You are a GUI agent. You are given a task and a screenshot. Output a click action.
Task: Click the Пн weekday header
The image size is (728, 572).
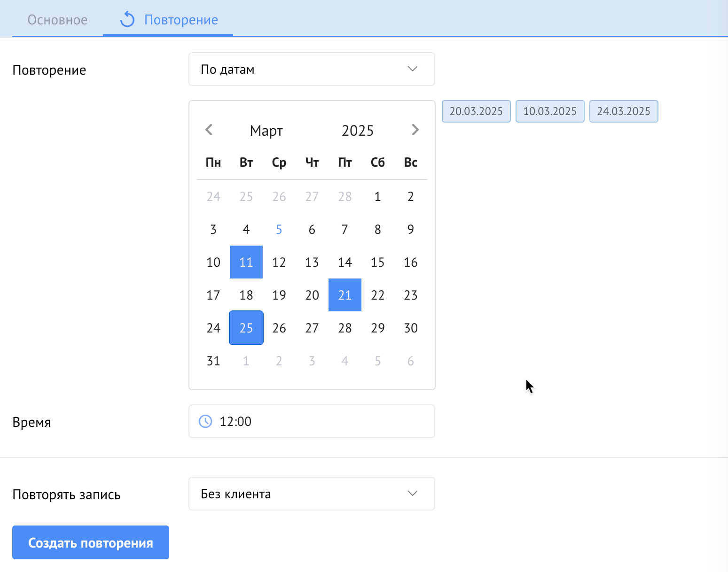[x=213, y=162]
